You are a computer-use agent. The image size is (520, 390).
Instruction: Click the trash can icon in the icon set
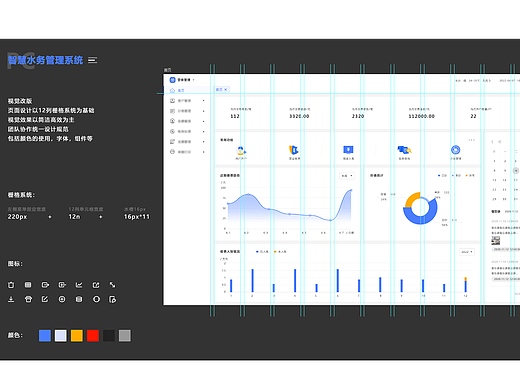click(x=11, y=285)
